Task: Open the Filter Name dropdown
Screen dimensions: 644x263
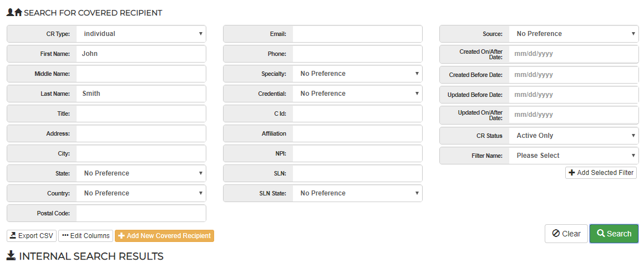Action: click(x=574, y=156)
